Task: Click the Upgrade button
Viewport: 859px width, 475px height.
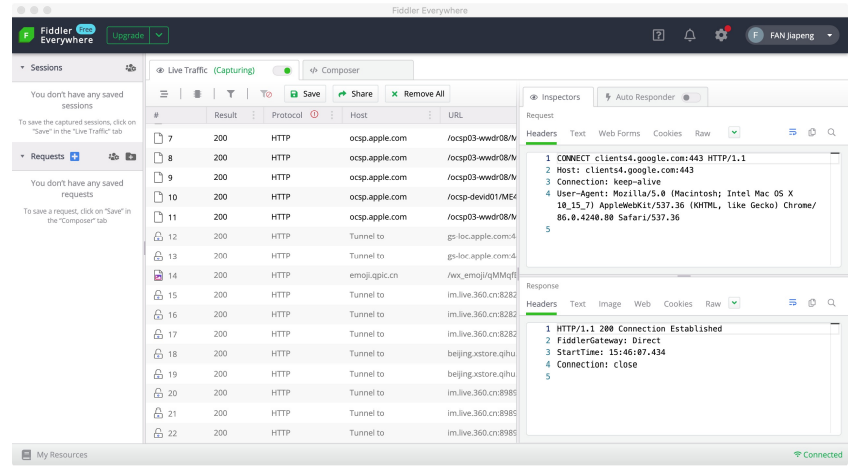Action: [128, 35]
